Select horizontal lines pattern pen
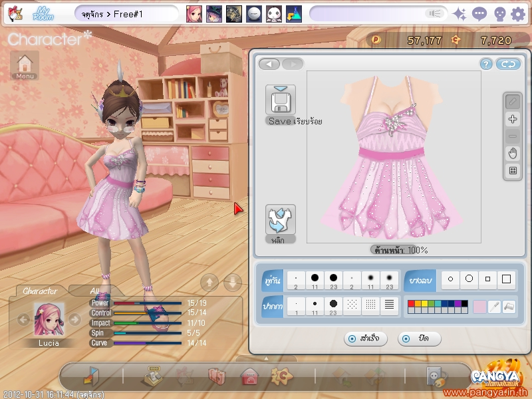 tap(389, 306)
